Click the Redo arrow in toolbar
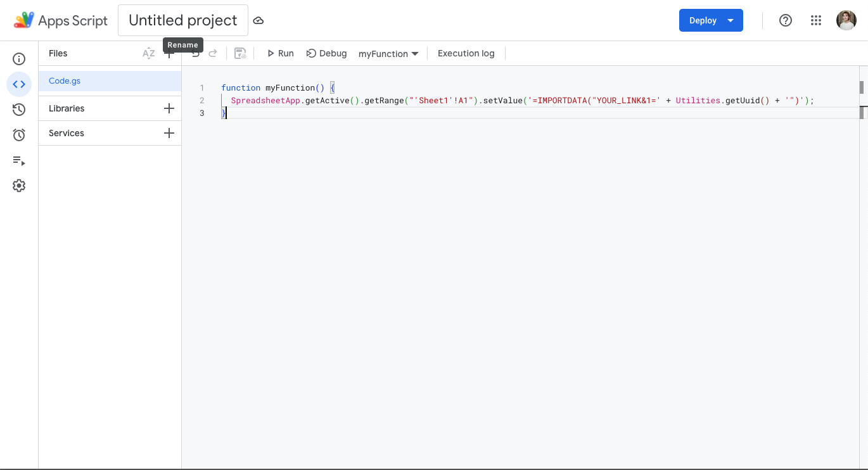Viewport: 868px width, 470px height. pyautogui.click(x=213, y=53)
